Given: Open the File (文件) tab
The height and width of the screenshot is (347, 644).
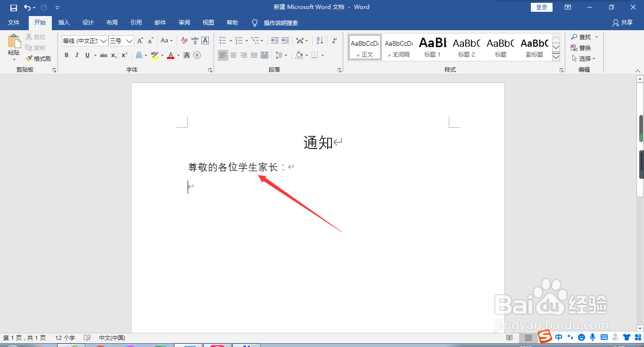Looking at the screenshot, I should click(x=14, y=23).
